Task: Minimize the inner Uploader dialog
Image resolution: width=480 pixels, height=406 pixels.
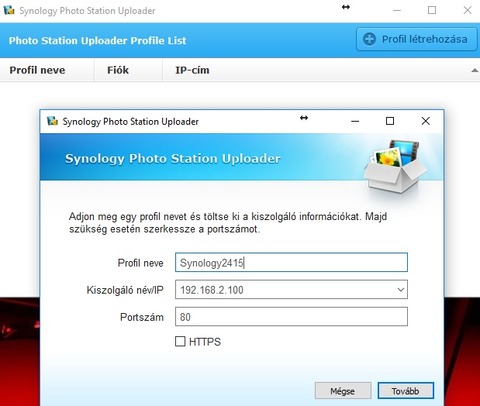Action: point(355,121)
